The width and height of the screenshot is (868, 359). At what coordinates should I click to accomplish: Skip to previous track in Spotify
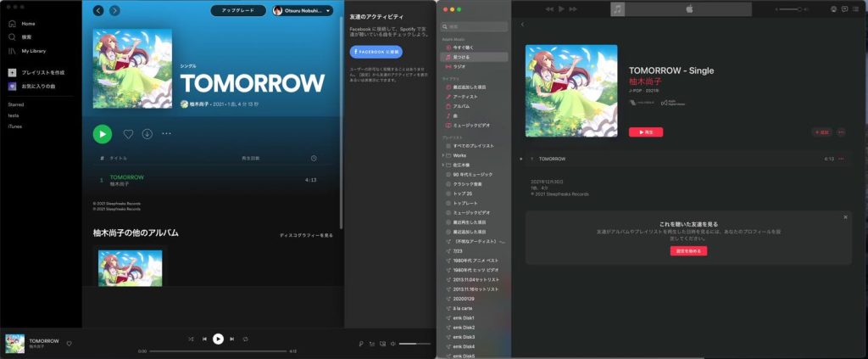[x=204, y=339]
